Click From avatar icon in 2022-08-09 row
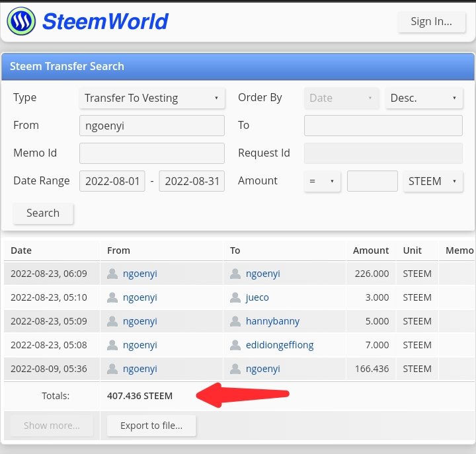 click(x=112, y=368)
